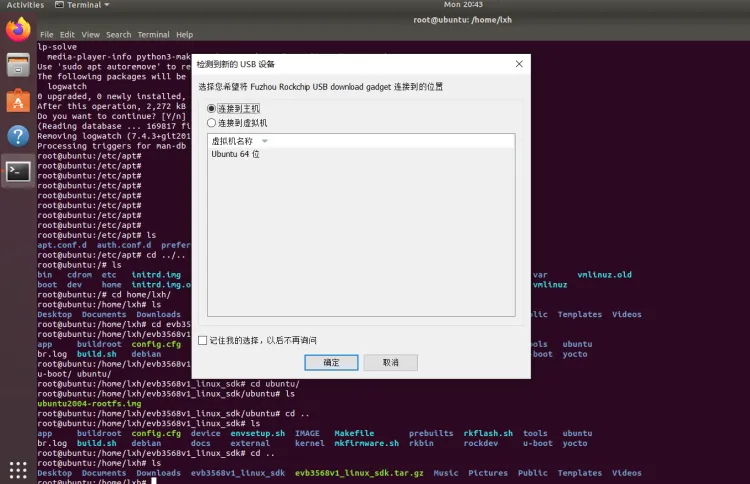Open the Help dock icon

pyautogui.click(x=18, y=136)
